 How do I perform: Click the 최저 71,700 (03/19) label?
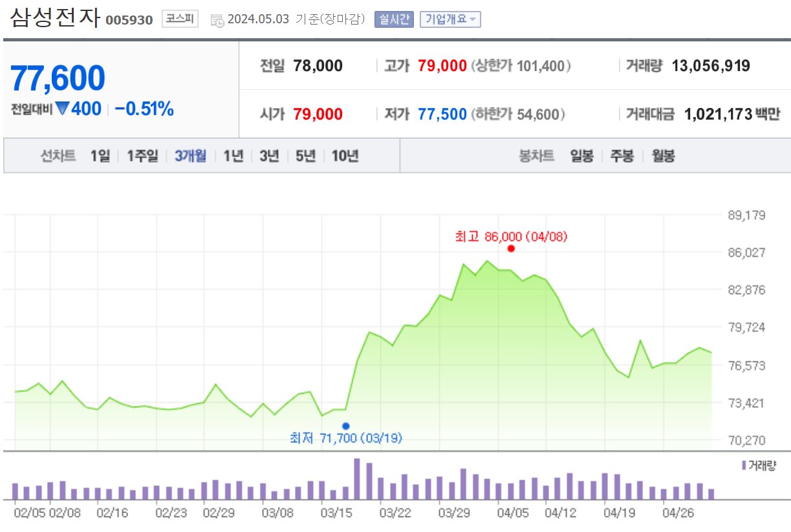click(x=346, y=438)
